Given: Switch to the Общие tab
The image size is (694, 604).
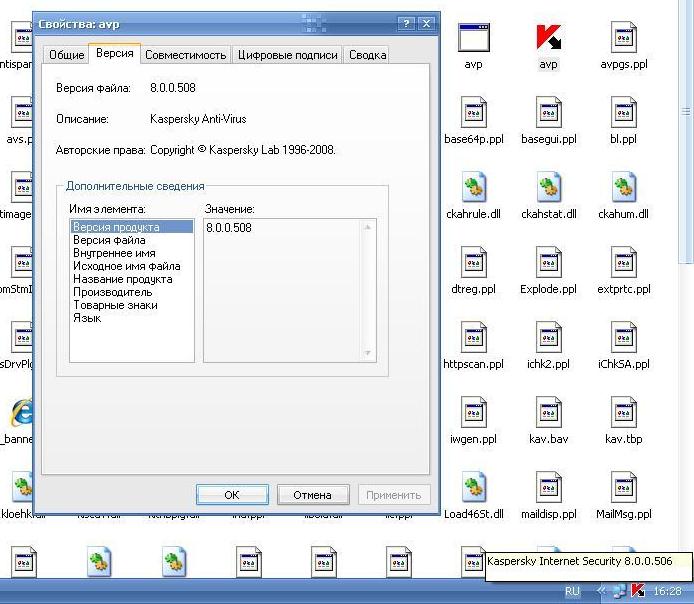Looking at the screenshot, I should click(66, 55).
